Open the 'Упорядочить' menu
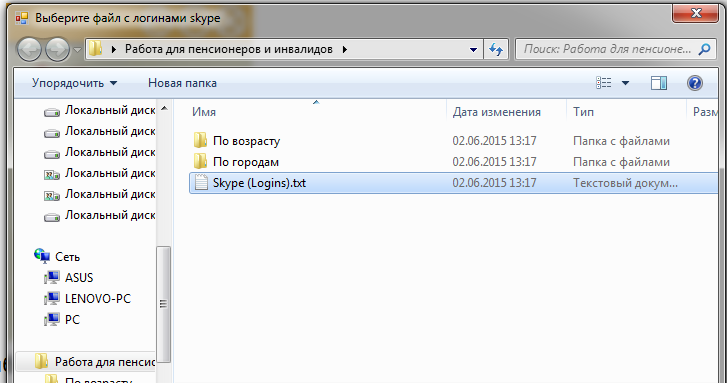Image resolution: width=727 pixels, height=383 pixels. click(74, 83)
